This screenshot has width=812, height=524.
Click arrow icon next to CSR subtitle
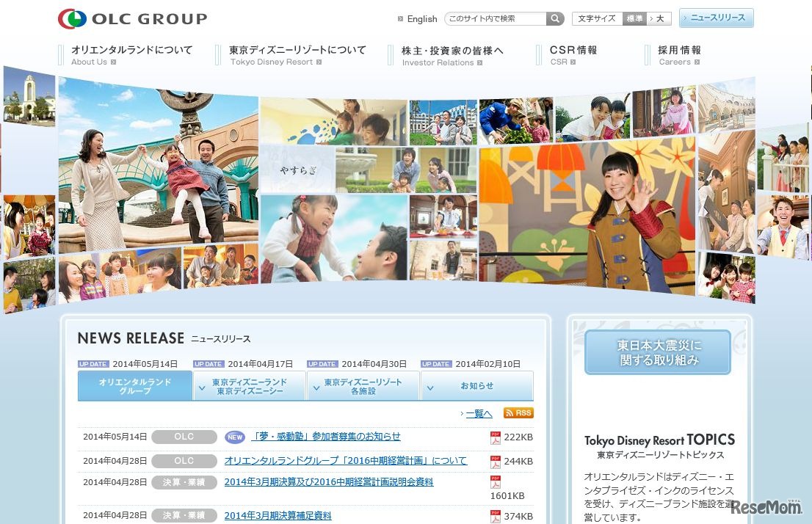pyautogui.click(x=573, y=62)
